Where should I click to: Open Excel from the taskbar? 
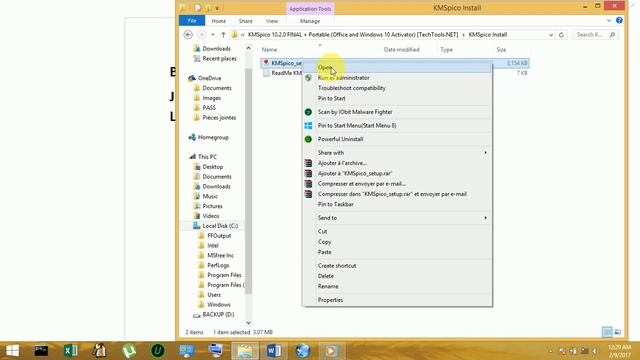pos(71,351)
